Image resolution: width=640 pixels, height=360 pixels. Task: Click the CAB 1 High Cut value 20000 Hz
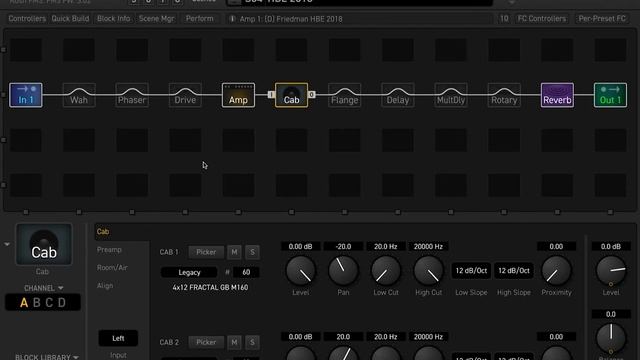428,247
